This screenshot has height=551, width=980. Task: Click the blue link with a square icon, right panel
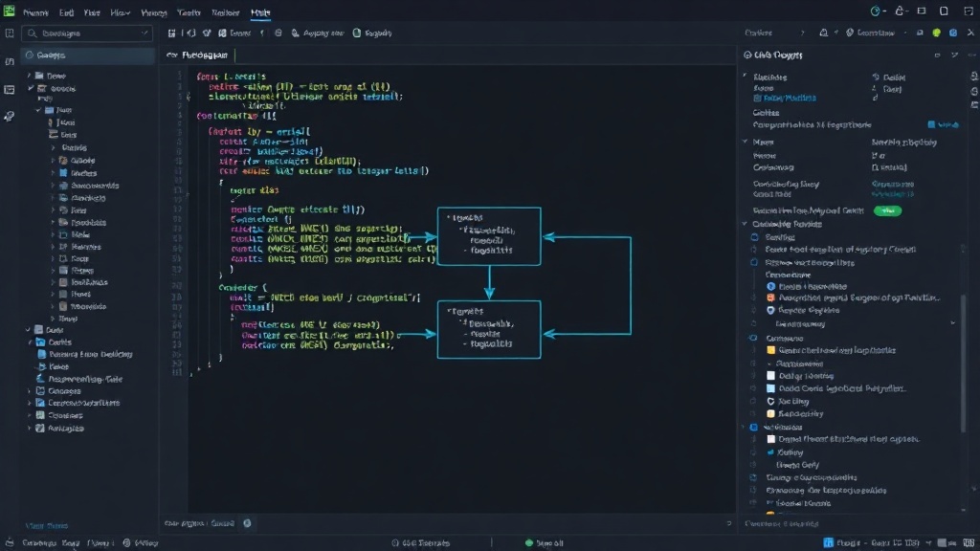[944, 125]
